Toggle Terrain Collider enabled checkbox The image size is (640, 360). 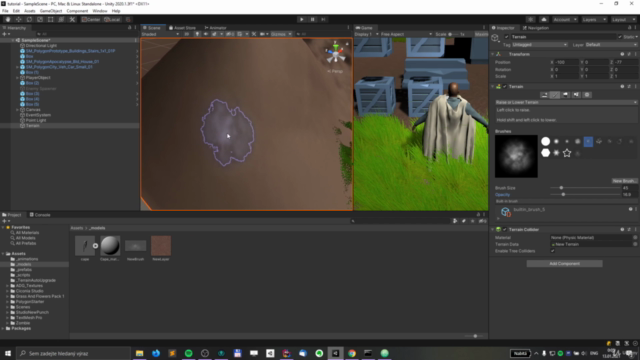(x=505, y=229)
